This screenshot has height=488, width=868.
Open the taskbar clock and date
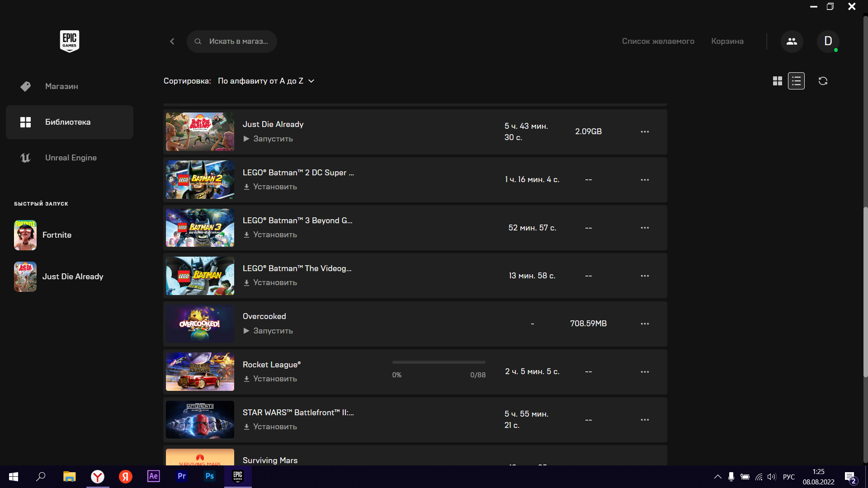[818, 477]
